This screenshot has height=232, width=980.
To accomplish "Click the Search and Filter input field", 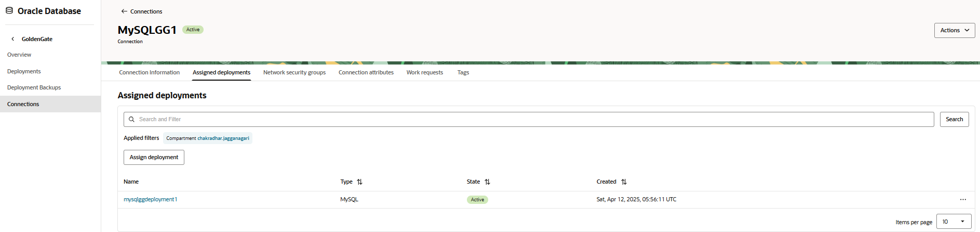I will click(x=529, y=120).
